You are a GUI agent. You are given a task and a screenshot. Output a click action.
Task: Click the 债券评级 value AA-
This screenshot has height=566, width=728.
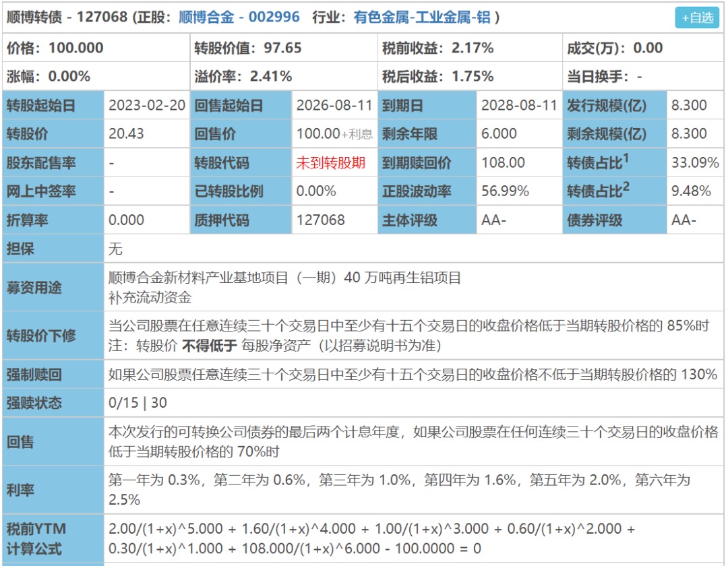click(684, 220)
